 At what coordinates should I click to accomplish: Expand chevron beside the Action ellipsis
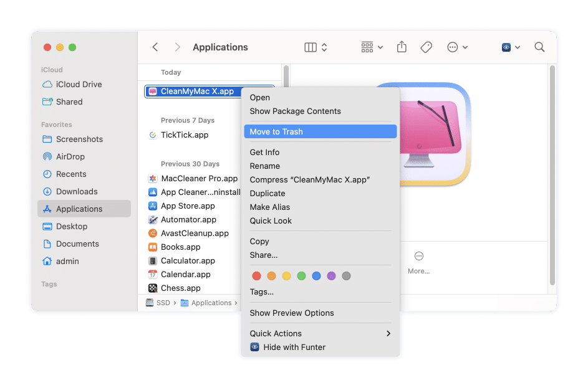coord(465,47)
